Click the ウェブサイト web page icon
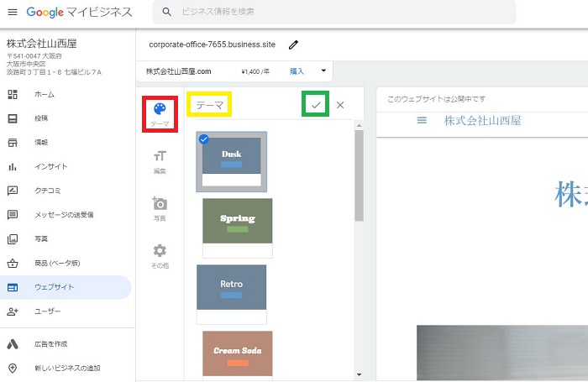588x382 pixels. pos(13,287)
